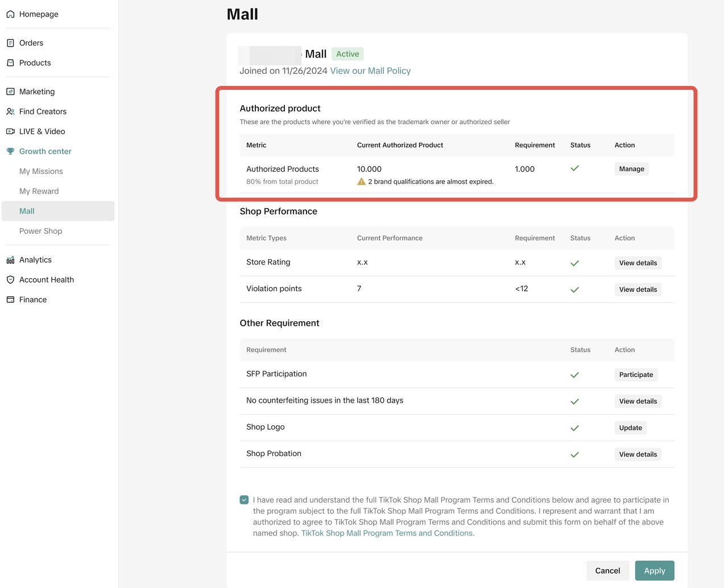Click the Participate button for SFP Participation
The width and height of the screenshot is (724, 588).
[636, 375]
